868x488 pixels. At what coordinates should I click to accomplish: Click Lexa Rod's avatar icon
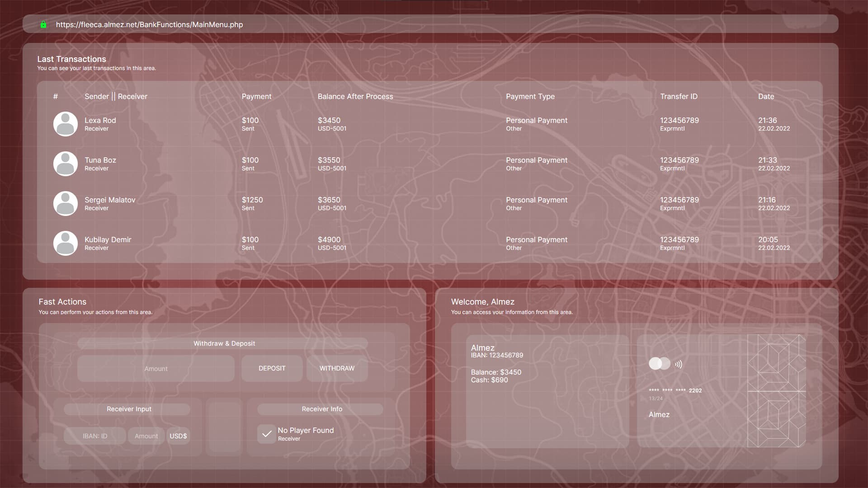(66, 124)
